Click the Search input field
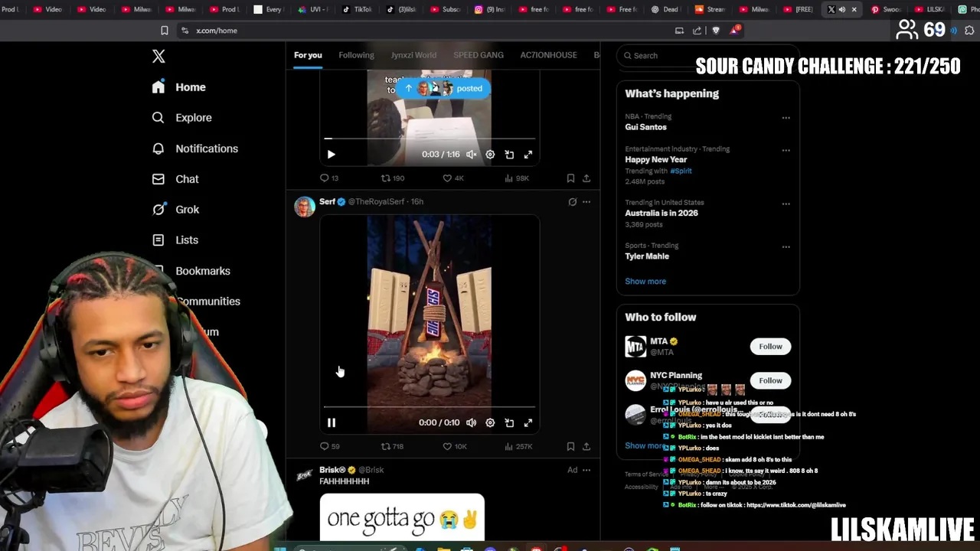 [708, 56]
